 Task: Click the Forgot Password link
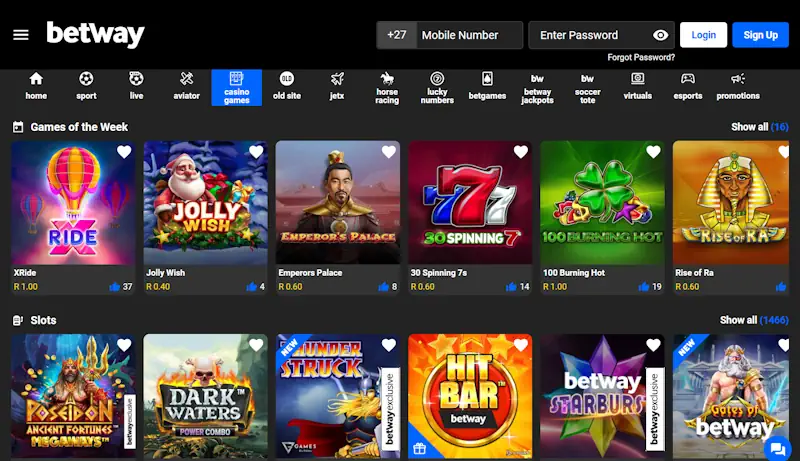click(641, 58)
